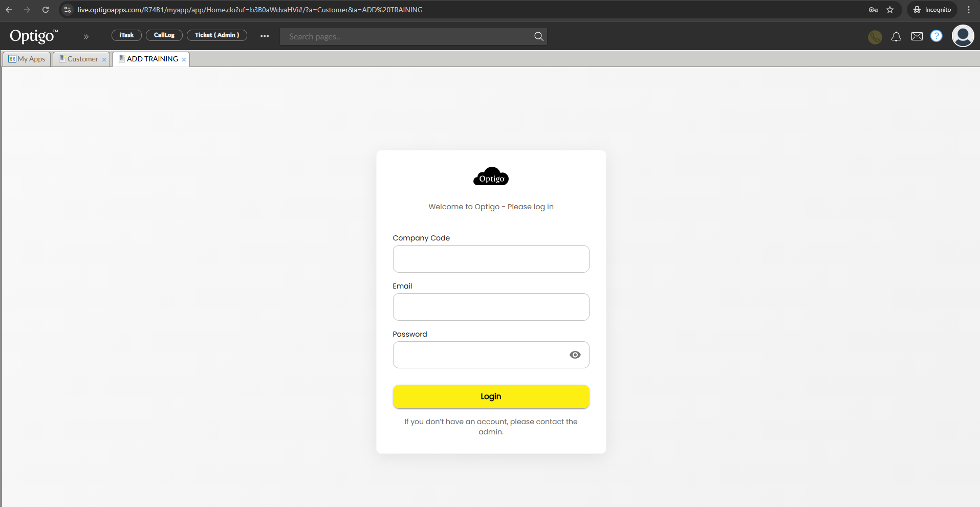Open the mail envelope icon
Viewport: 980px width, 507px height.
917,37
